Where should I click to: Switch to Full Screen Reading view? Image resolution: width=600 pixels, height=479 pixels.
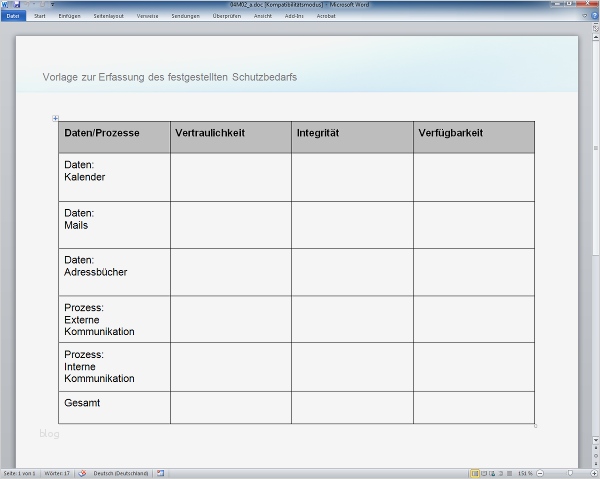pos(484,474)
